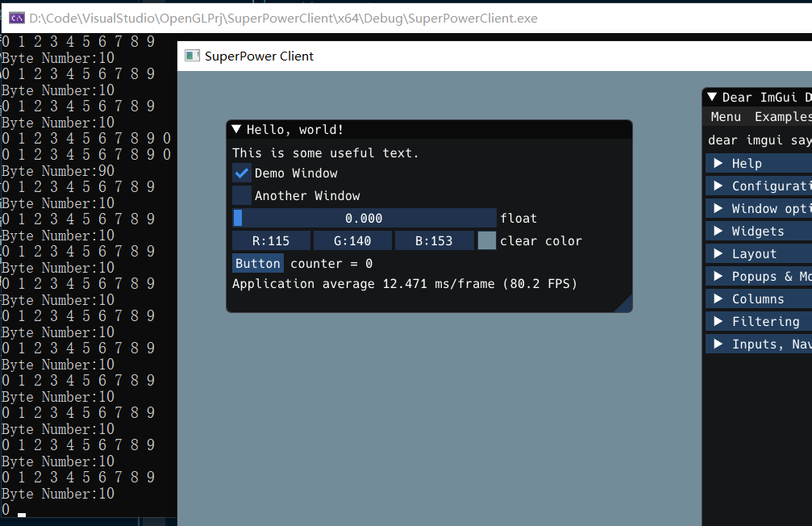
Task: Open the clear color swatch picker
Action: [487, 241]
